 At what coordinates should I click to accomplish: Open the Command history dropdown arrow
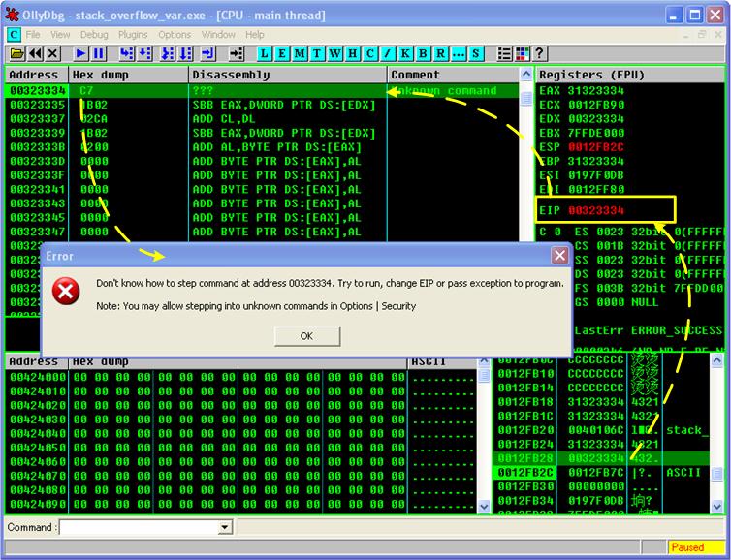pyautogui.click(x=225, y=527)
